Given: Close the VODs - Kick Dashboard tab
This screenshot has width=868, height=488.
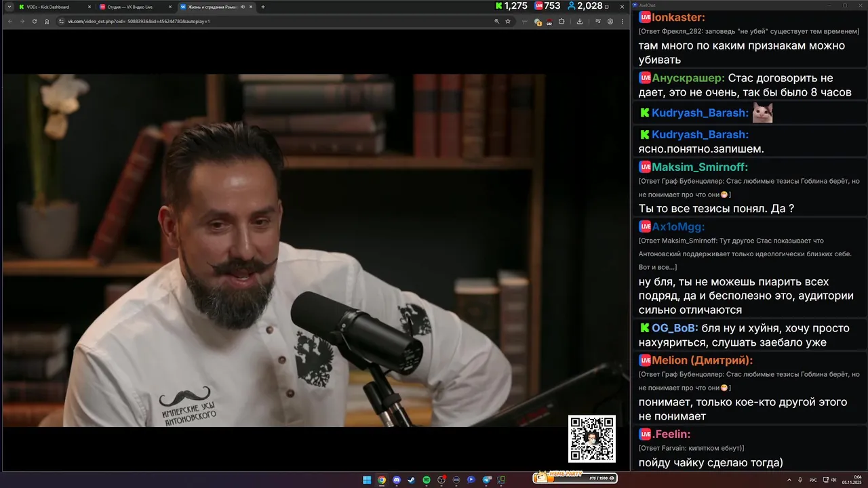Looking at the screenshot, I should click(x=89, y=7).
